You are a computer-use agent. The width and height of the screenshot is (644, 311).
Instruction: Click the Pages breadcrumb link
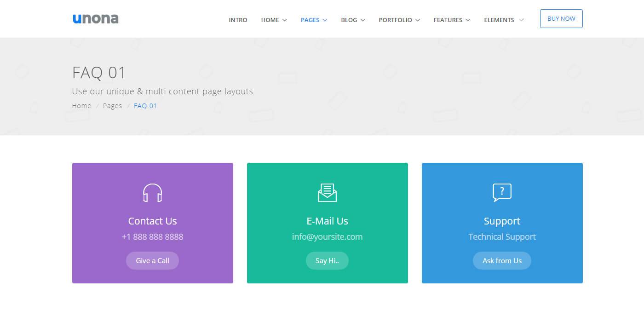(x=112, y=106)
